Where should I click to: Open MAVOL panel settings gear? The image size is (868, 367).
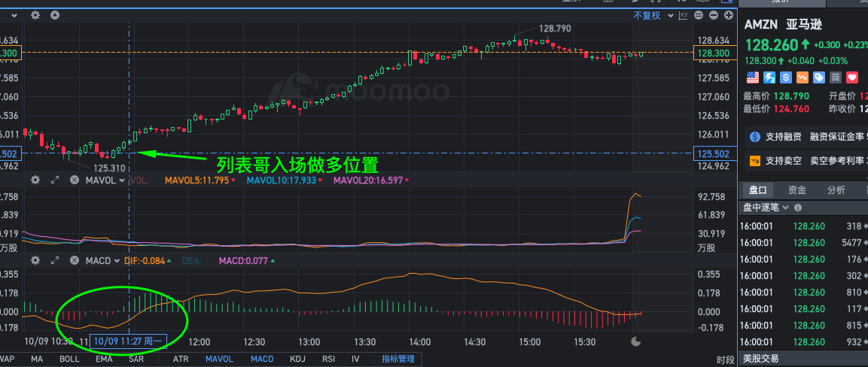tap(35, 180)
